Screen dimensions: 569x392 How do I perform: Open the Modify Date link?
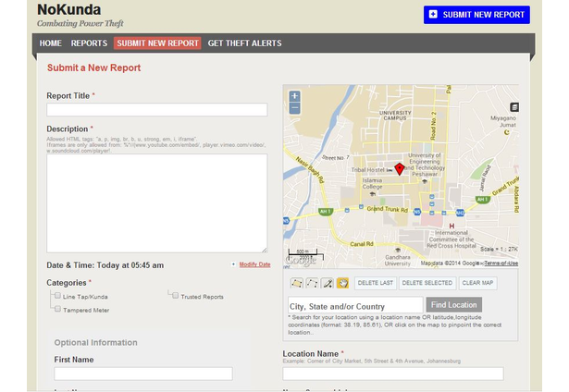(254, 264)
